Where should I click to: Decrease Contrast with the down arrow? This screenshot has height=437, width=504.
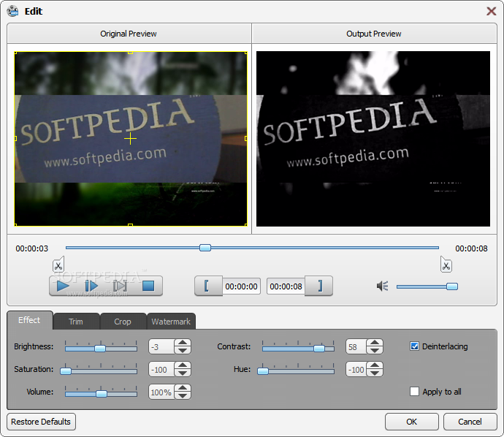[x=375, y=351]
